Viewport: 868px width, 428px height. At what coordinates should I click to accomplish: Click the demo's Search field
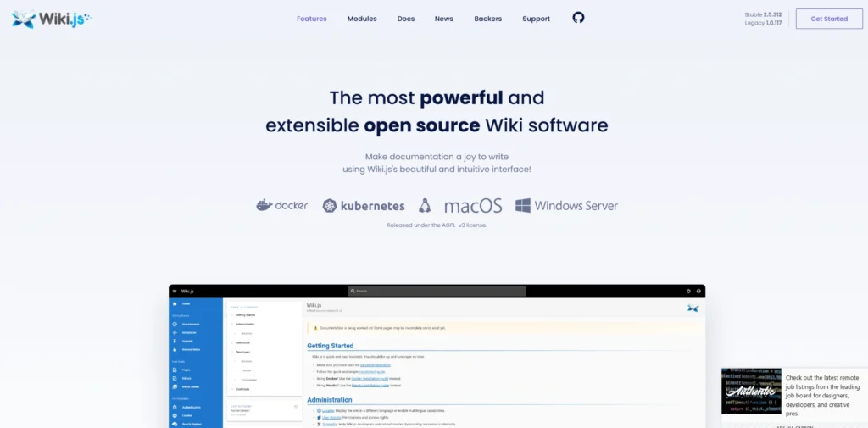click(437, 292)
